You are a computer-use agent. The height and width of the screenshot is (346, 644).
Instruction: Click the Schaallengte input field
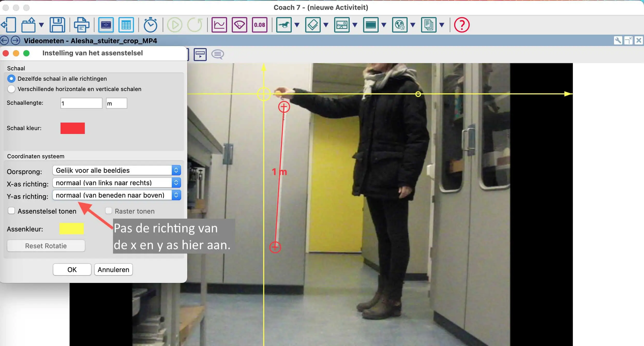click(x=81, y=103)
